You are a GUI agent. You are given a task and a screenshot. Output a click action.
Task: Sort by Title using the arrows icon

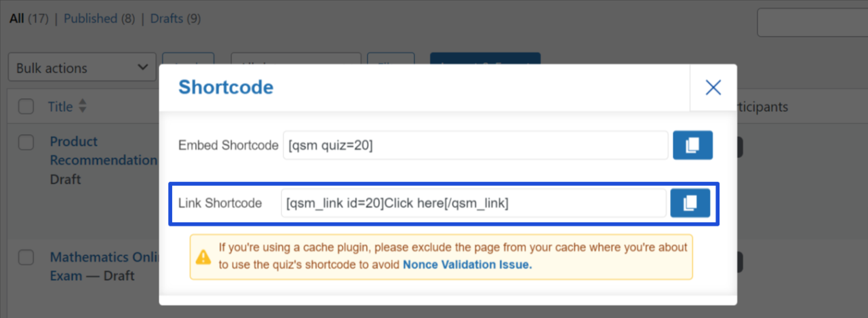pos(83,106)
